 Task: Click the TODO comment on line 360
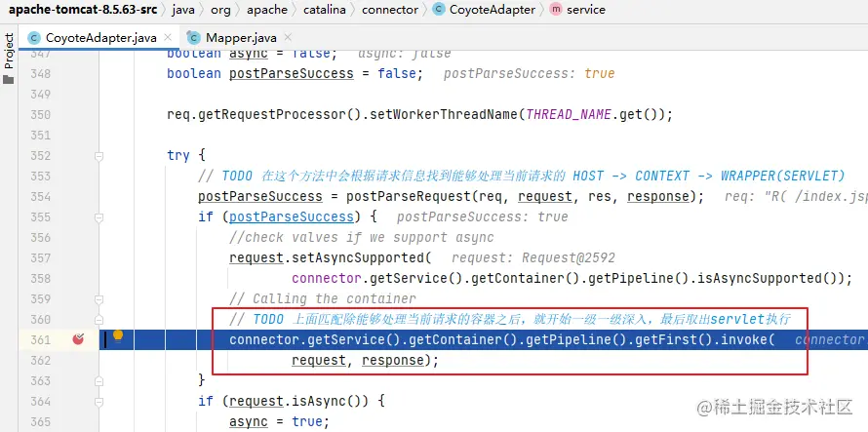point(510,319)
